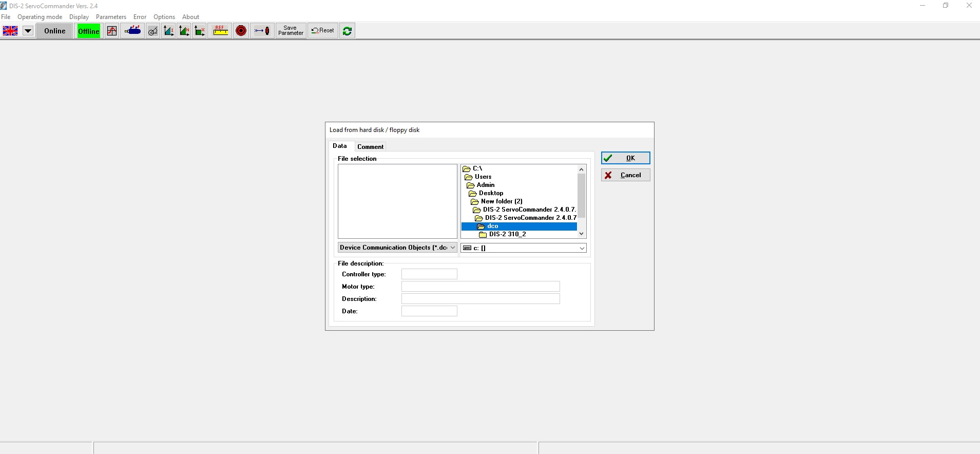
Task: Click the speed controller N icon
Action: (184, 31)
